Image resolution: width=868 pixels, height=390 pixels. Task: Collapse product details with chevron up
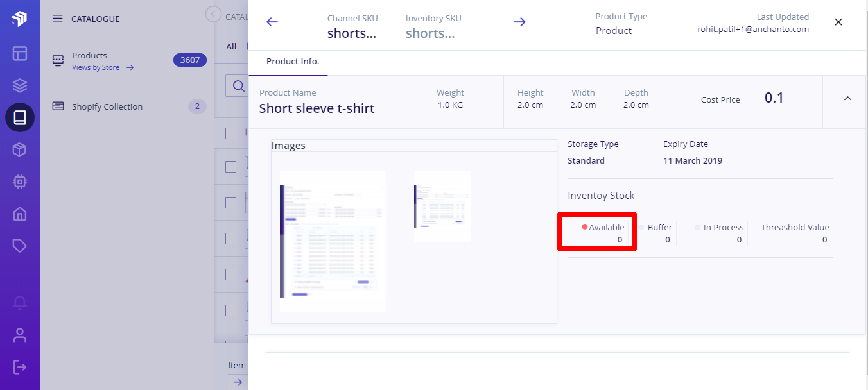pos(847,99)
